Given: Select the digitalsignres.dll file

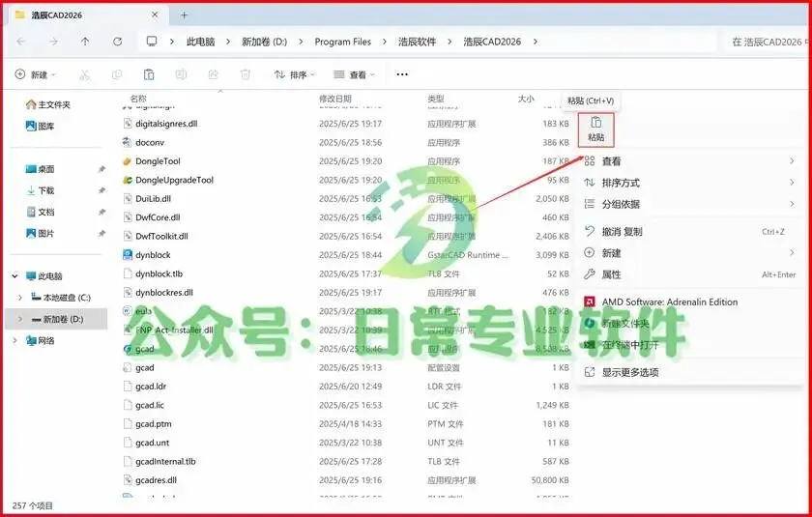Looking at the screenshot, I should pos(166,124).
